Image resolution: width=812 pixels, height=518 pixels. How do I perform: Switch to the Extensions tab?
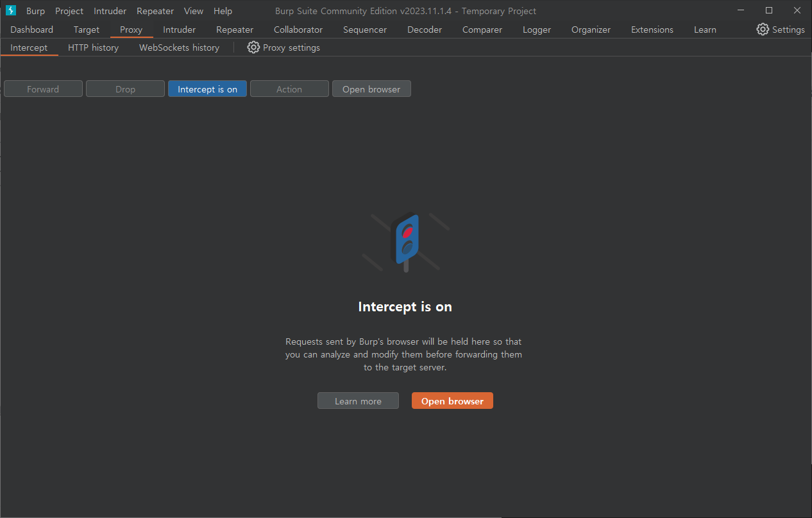point(652,30)
